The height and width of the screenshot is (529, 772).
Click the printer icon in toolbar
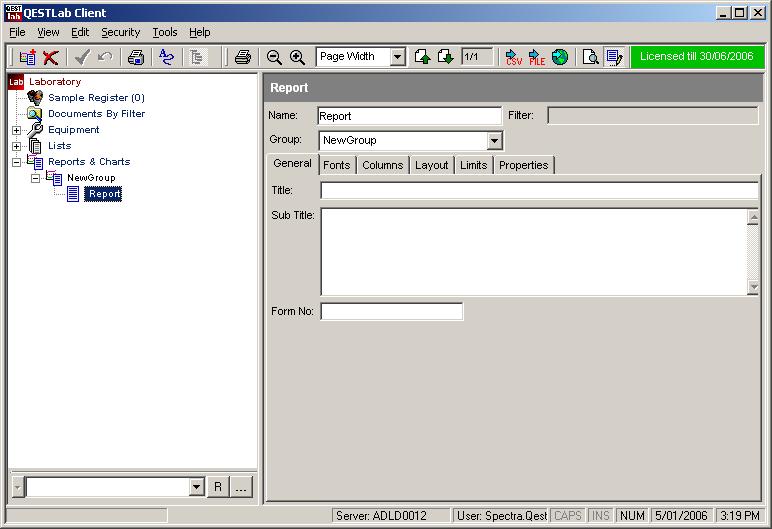[x=242, y=57]
